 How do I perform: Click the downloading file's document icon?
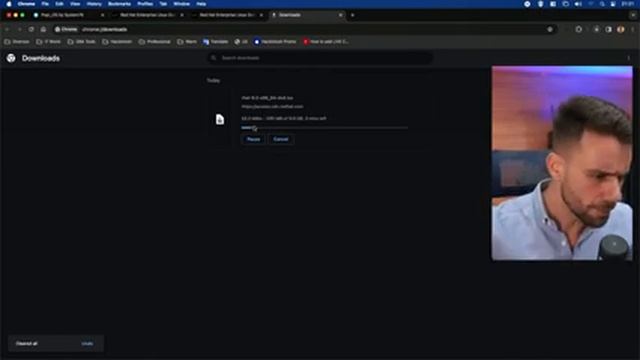tap(220, 119)
